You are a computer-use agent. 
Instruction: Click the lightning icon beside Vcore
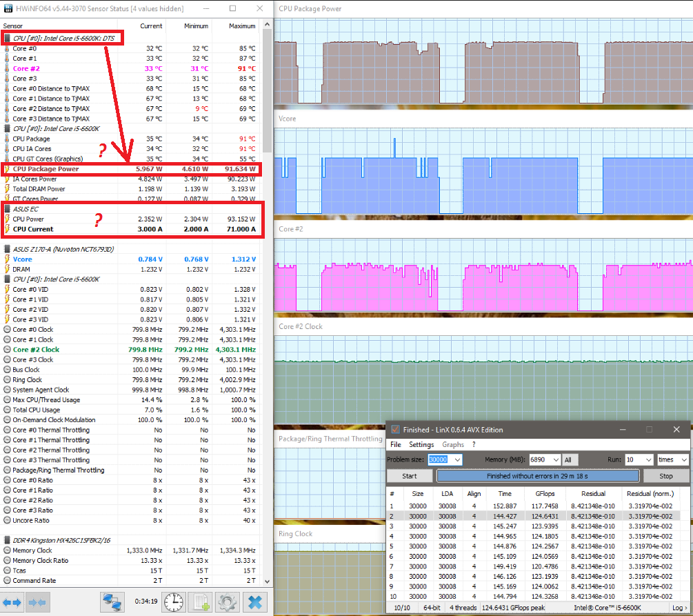(x=7, y=259)
